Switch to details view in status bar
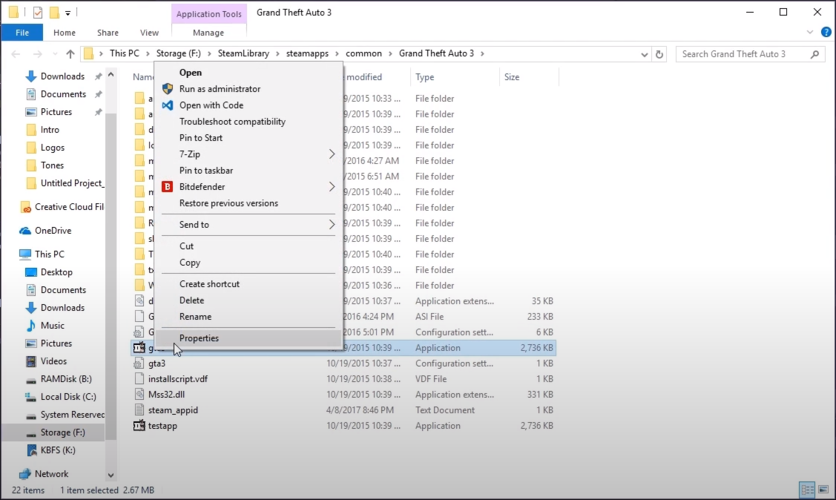 pyautogui.click(x=807, y=490)
